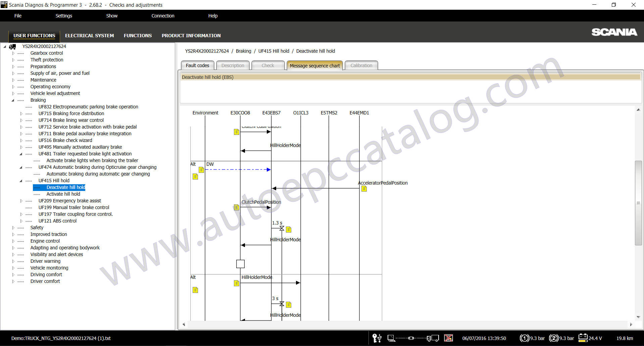Click the note icon next to 3 s timer

[289, 305]
